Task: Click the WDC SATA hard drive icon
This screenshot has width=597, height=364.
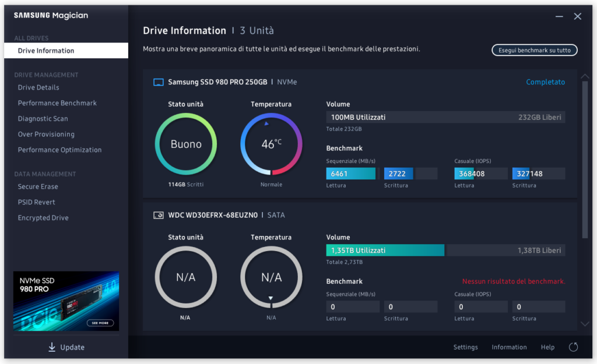Action: pyautogui.click(x=159, y=215)
